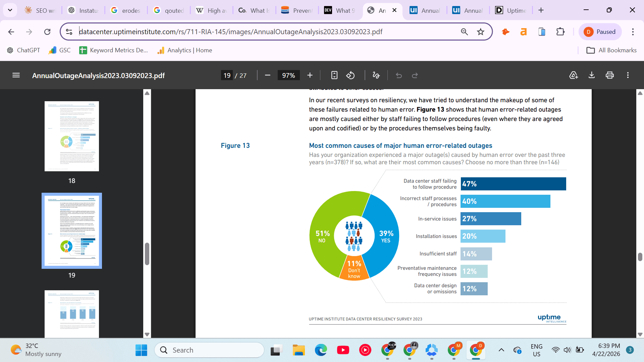Screen dimensions: 644x362
Task: Open the PDF sidebar menu toggle
Action: (x=16, y=75)
